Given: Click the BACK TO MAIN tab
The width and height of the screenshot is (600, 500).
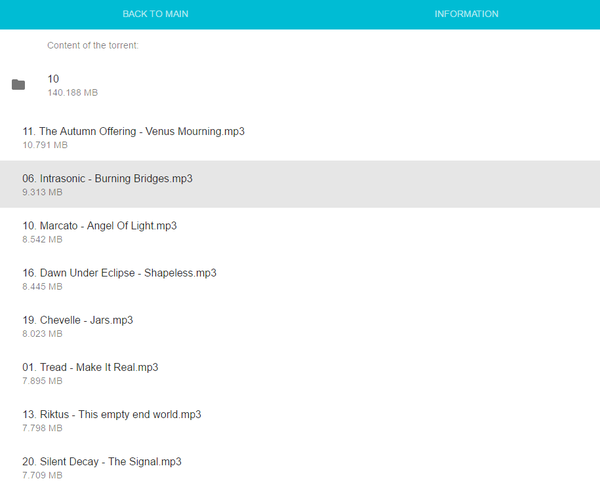Looking at the screenshot, I should pos(155,14).
